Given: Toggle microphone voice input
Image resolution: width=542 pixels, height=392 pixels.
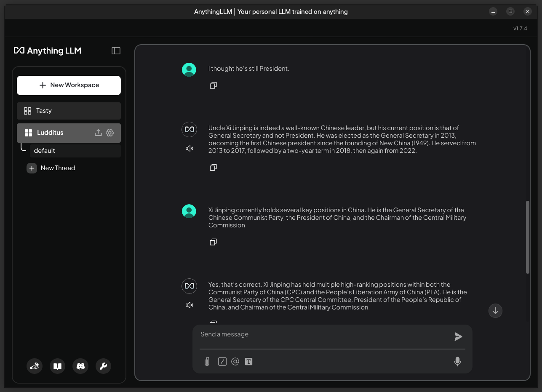Looking at the screenshot, I should [x=457, y=362].
